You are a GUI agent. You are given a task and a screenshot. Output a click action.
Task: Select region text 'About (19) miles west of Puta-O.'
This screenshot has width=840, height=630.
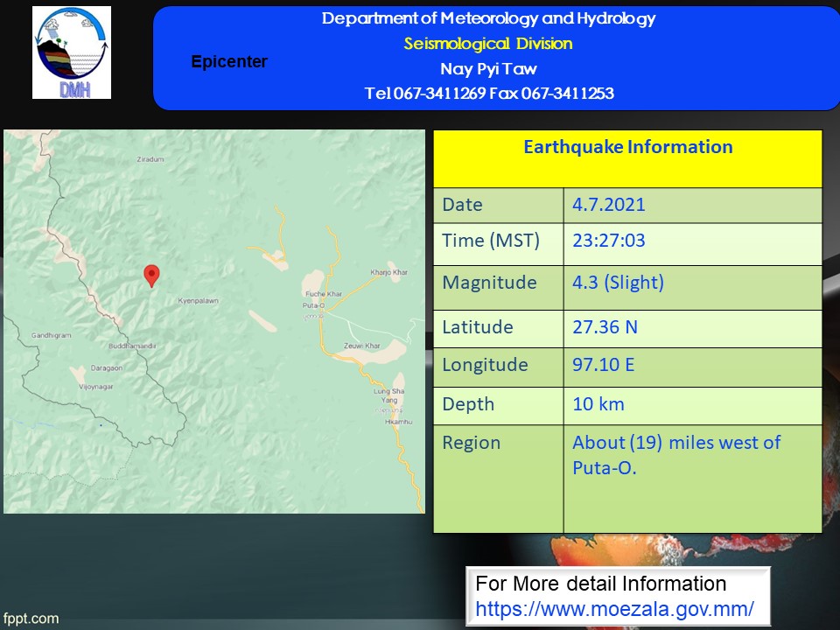pos(676,455)
